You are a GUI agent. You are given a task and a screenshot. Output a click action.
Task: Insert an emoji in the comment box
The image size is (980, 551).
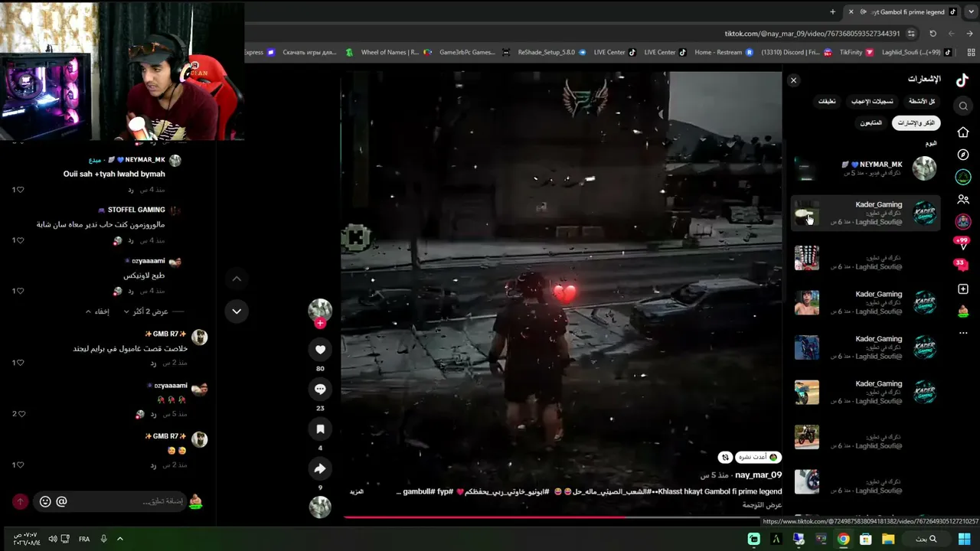45,501
